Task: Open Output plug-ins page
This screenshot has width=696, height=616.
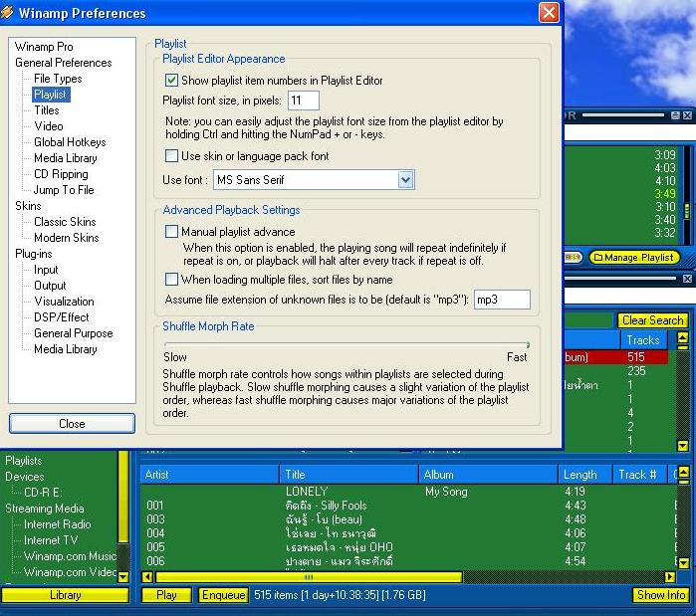Action: pyautogui.click(x=50, y=286)
